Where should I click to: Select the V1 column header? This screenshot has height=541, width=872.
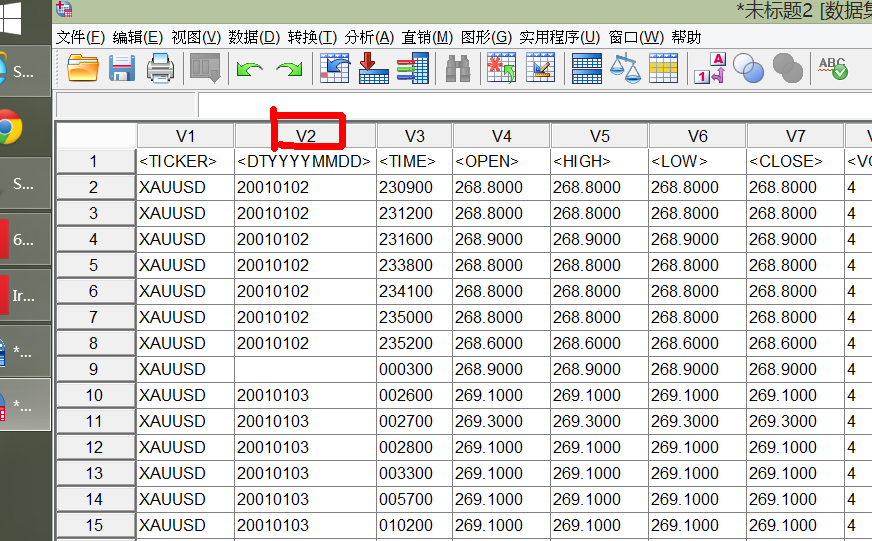click(185, 136)
